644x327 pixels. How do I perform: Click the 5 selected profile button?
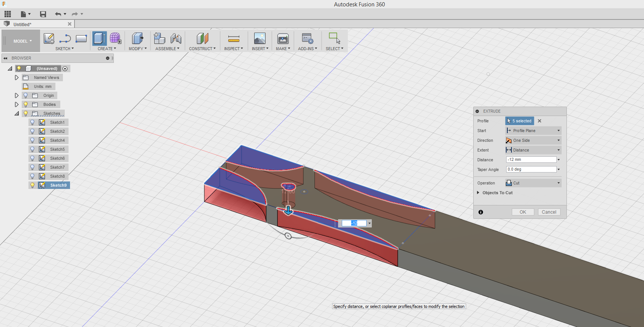click(x=519, y=121)
